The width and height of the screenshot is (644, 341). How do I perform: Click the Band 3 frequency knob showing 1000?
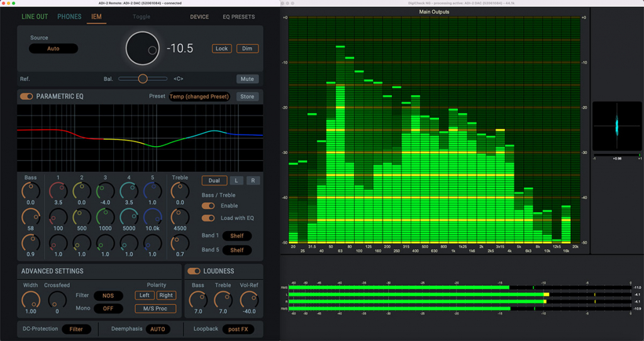105,217
